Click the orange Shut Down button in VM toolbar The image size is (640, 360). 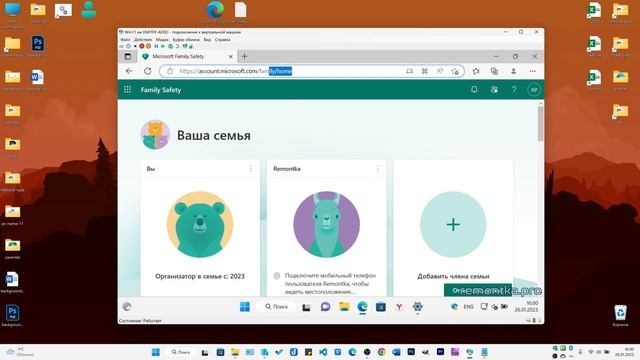point(149,46)
